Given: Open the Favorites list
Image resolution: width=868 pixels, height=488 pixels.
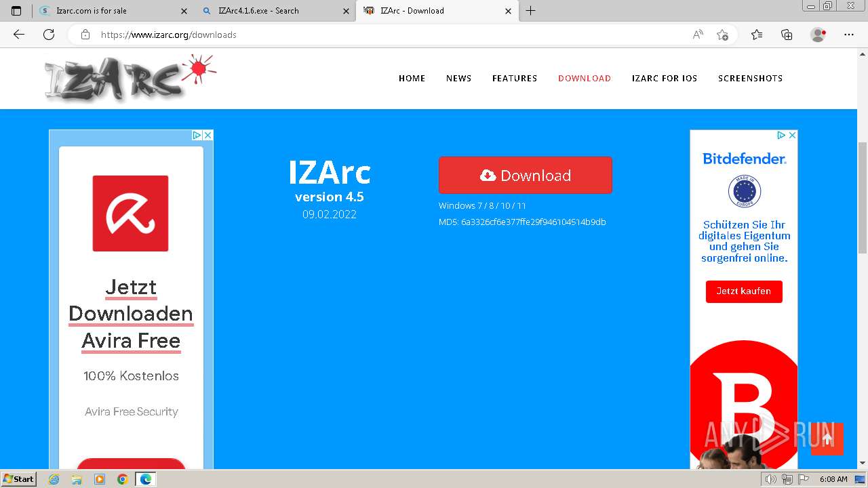Looking at the screenshot, I should click(x=757, y=35).
